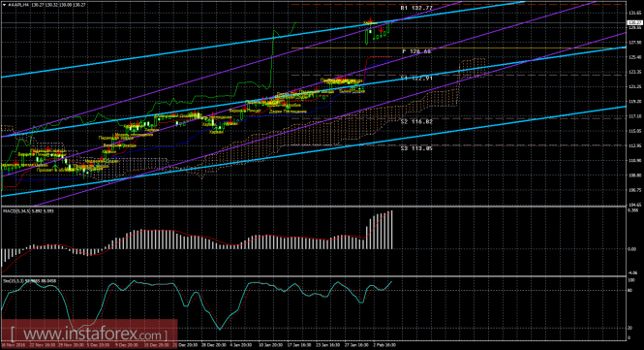Click the Stochastic indicator label
The width and height of the screenshot is (644, 350).
tap(30, 281)
